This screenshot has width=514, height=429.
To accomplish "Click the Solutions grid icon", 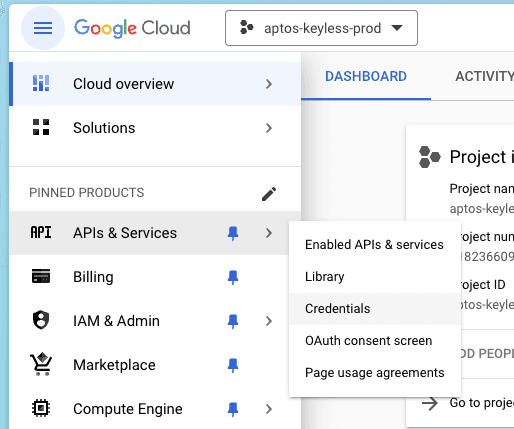I will [41, 127].
